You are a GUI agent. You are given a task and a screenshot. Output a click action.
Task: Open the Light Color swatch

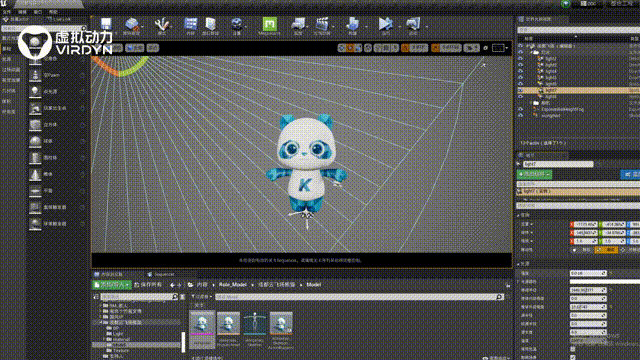[605, 282]
